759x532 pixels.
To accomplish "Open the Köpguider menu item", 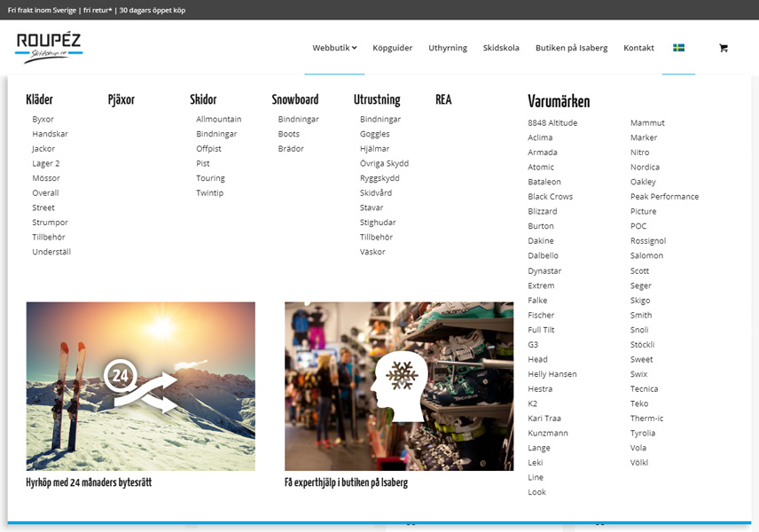I will tap(393, 48).
